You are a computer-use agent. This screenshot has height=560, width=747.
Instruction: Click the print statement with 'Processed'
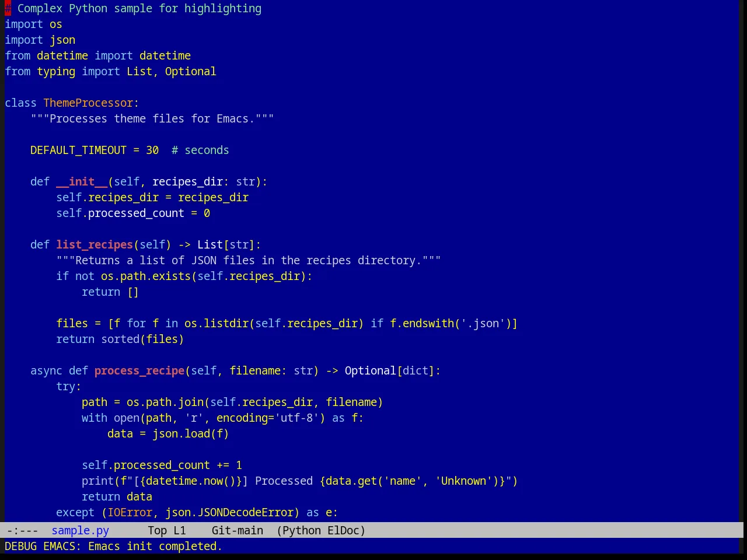pos(300,481)
